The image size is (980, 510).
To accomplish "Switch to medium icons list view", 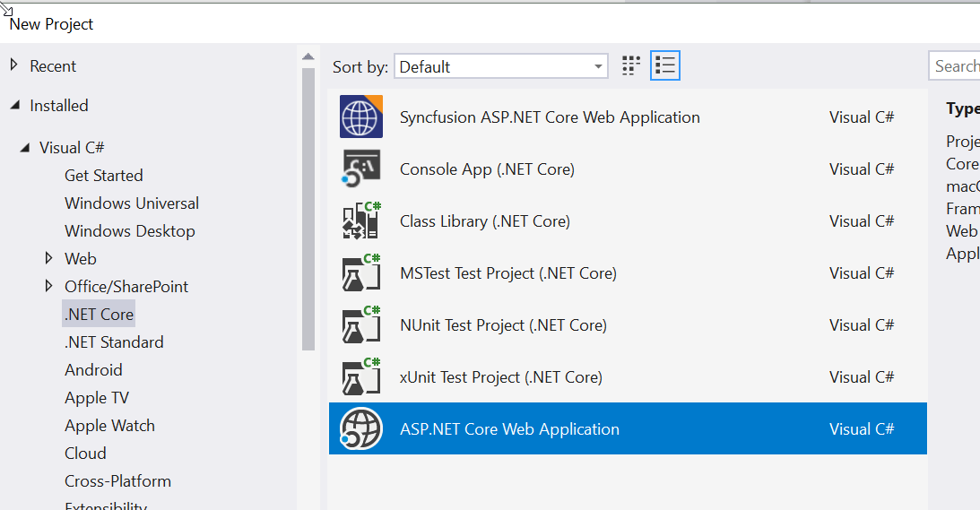I will 665,65.
